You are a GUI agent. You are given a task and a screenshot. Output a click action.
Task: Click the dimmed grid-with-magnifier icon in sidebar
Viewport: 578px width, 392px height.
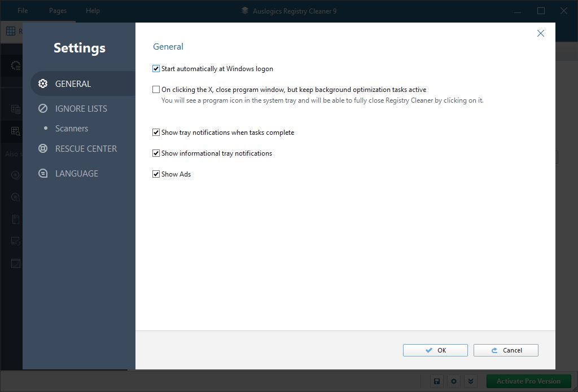(x=15, y=131)
